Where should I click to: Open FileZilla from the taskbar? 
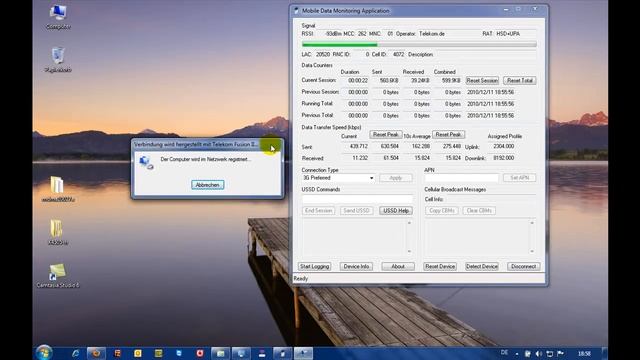(118, 353)
